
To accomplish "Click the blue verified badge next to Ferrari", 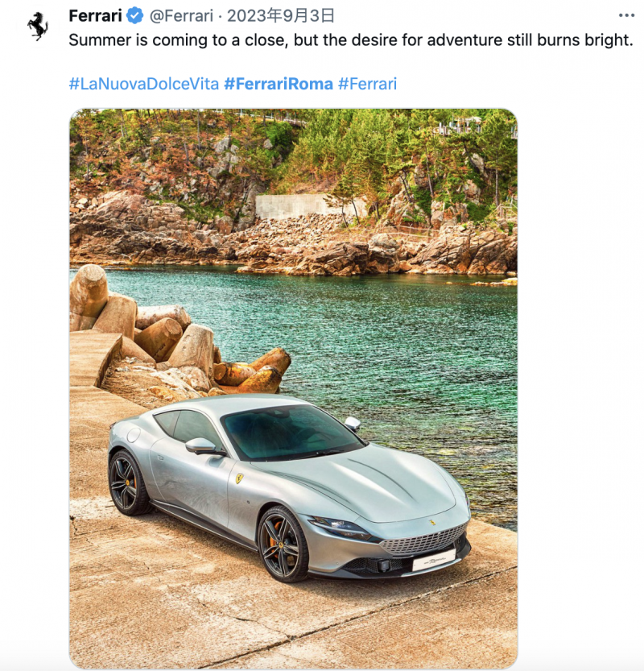I will (x=135, y=16).
